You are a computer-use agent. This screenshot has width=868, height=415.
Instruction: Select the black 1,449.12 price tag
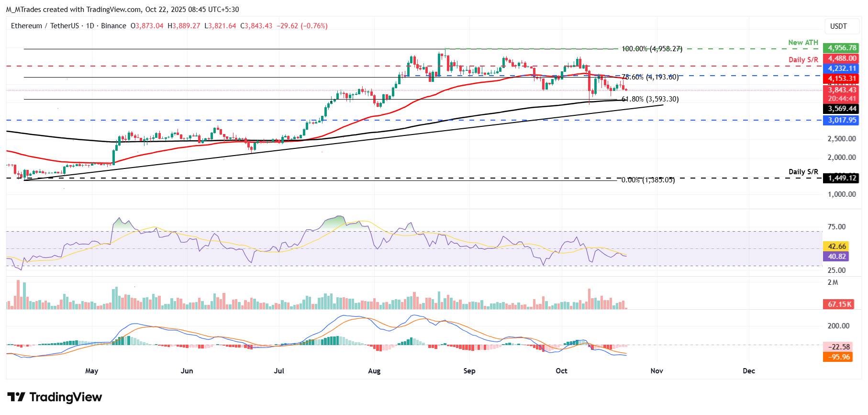[842, 178]
